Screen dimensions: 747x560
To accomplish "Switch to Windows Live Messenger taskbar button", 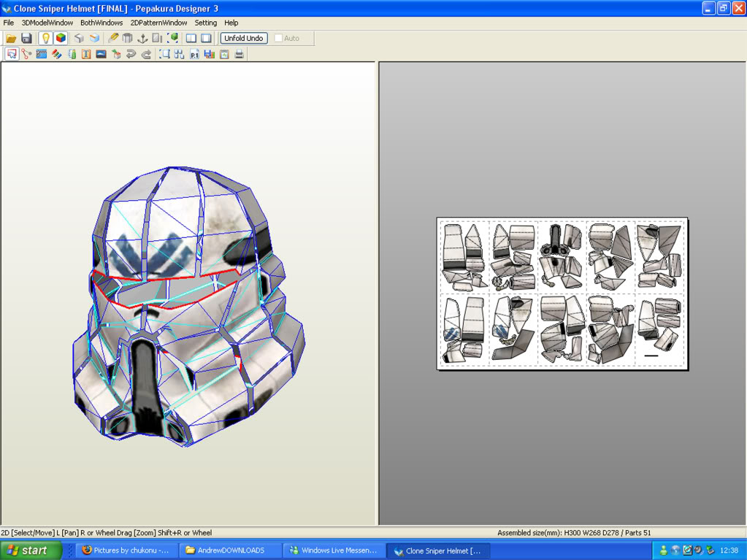I will pos(334,550).
